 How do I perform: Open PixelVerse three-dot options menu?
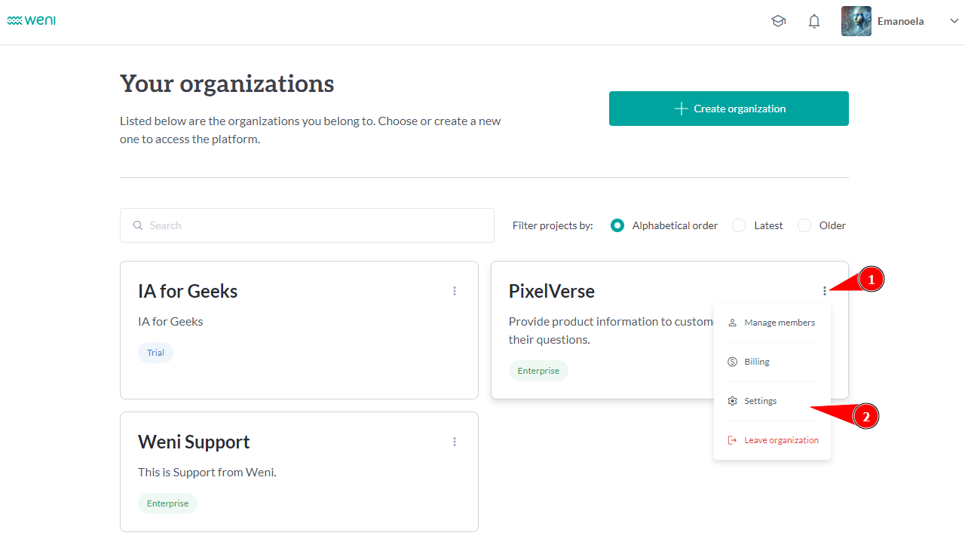[825, 291]
